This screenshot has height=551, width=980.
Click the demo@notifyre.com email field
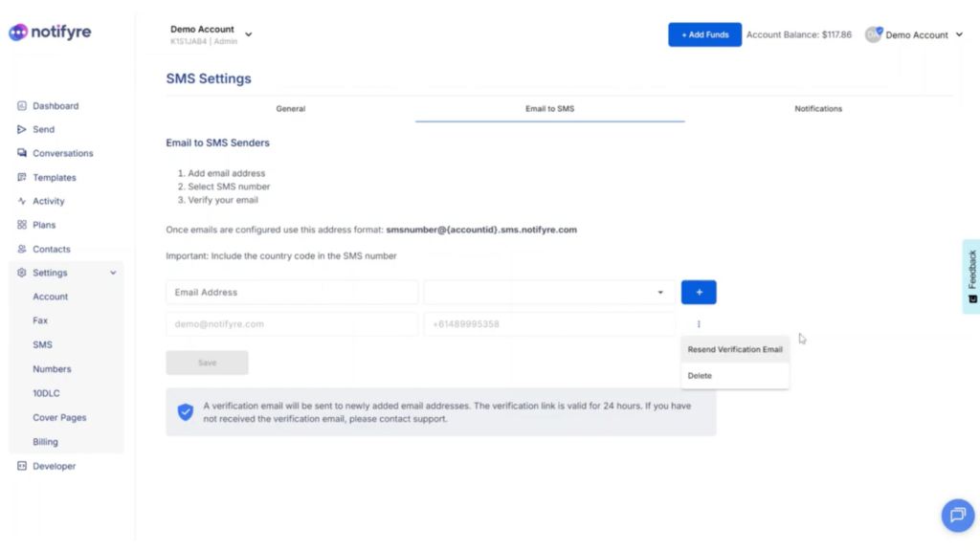tap(292, 324)
